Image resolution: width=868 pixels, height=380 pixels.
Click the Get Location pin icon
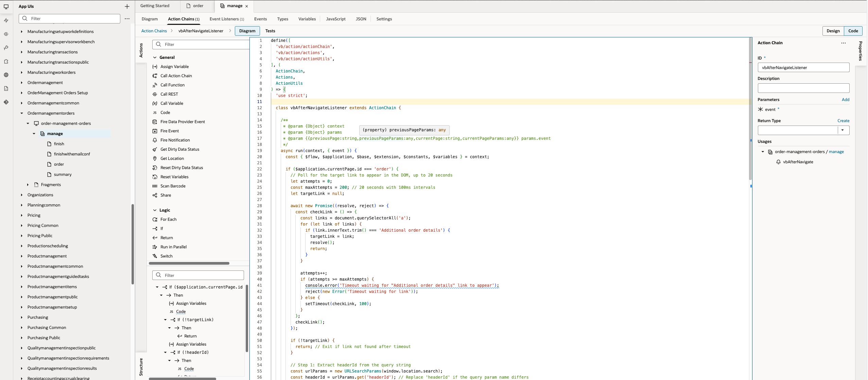155,159
